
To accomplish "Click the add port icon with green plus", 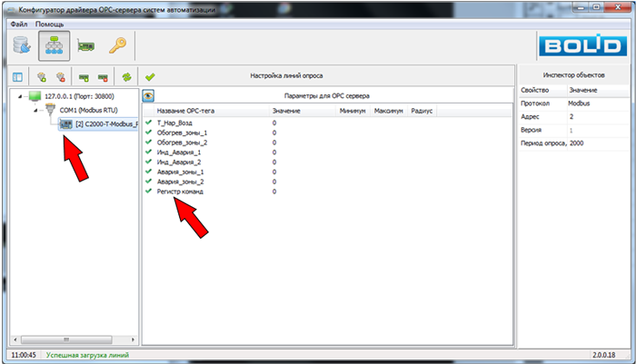I will tap(42, 77).
